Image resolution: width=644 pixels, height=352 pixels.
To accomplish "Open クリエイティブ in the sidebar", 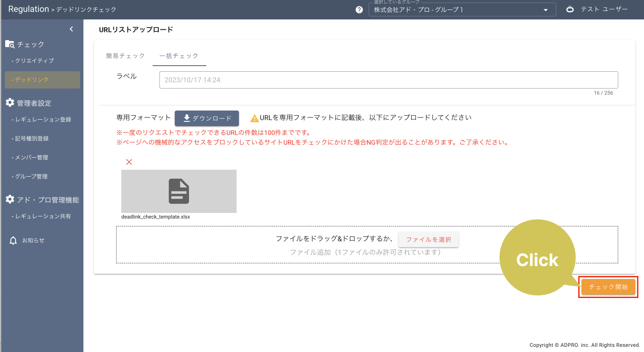I will 34,61.
